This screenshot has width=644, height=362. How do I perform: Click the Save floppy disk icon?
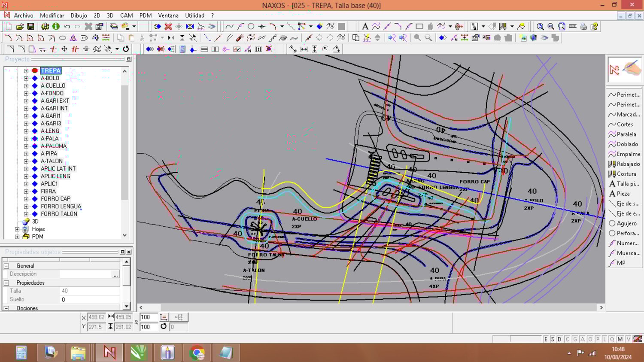[x=30, y=27]
